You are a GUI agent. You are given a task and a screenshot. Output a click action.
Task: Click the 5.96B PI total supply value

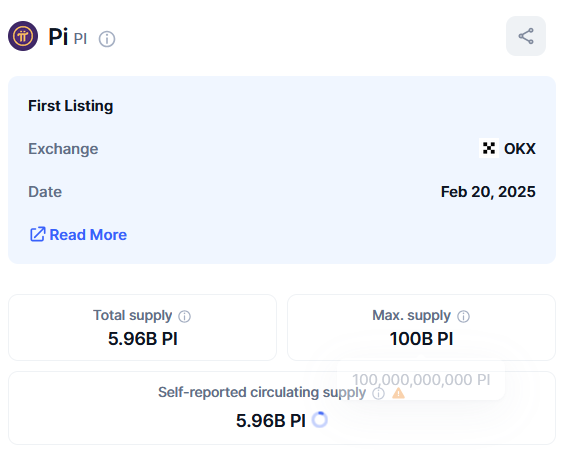point(142,339)
